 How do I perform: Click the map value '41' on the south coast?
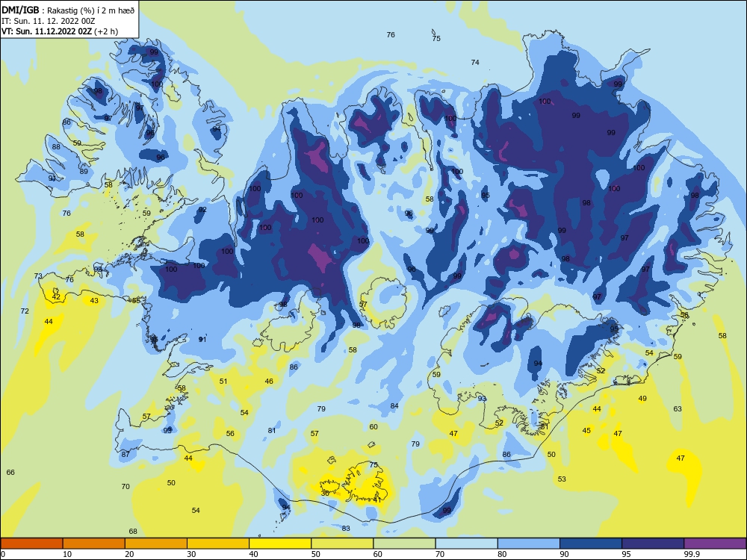[377, 500]
